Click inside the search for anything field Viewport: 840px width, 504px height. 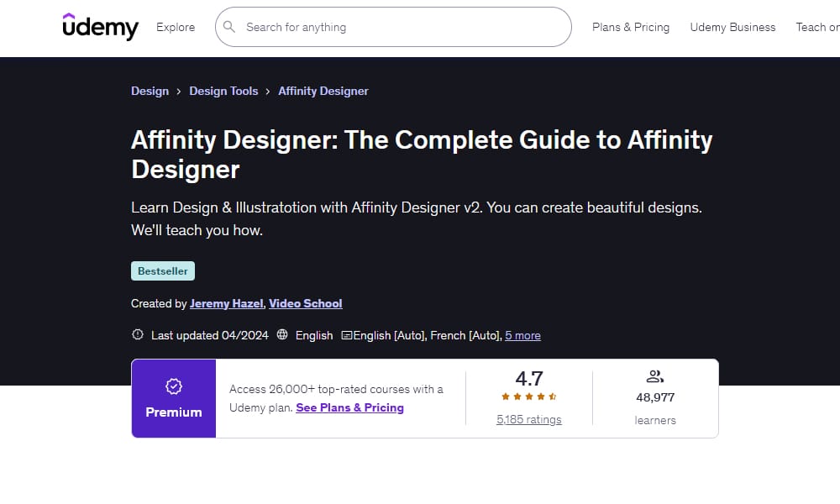[x=378, y=27]
